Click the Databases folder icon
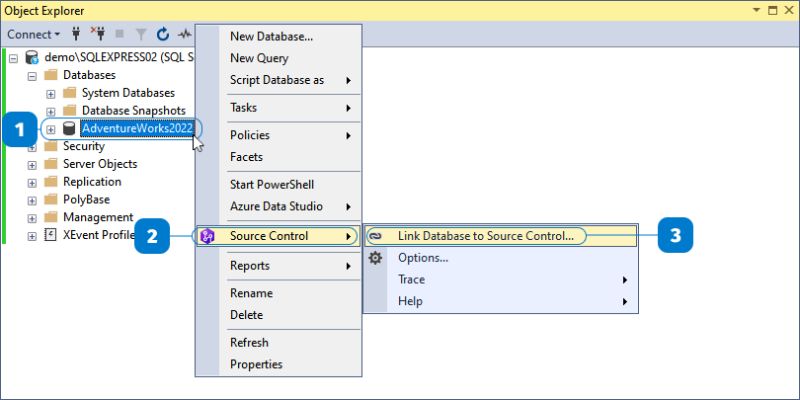The image size is (800, 400). tap(51, 75)
